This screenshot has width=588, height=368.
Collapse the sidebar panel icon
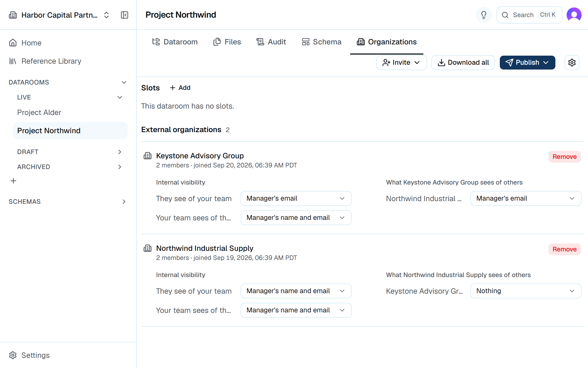pos(125,15)
